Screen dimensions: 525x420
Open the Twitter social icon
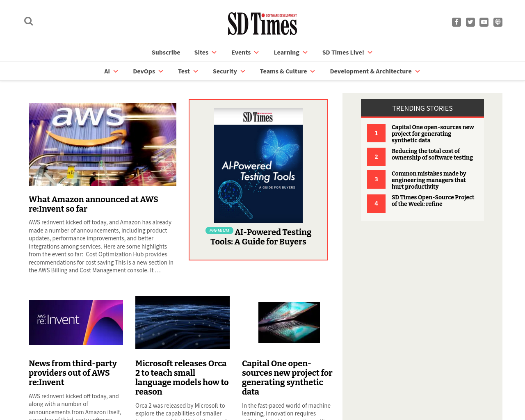coord(470,22)
